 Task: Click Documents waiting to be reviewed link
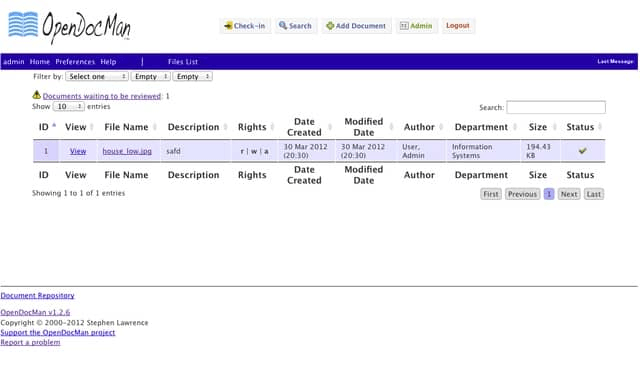click(x=102, y=96)
